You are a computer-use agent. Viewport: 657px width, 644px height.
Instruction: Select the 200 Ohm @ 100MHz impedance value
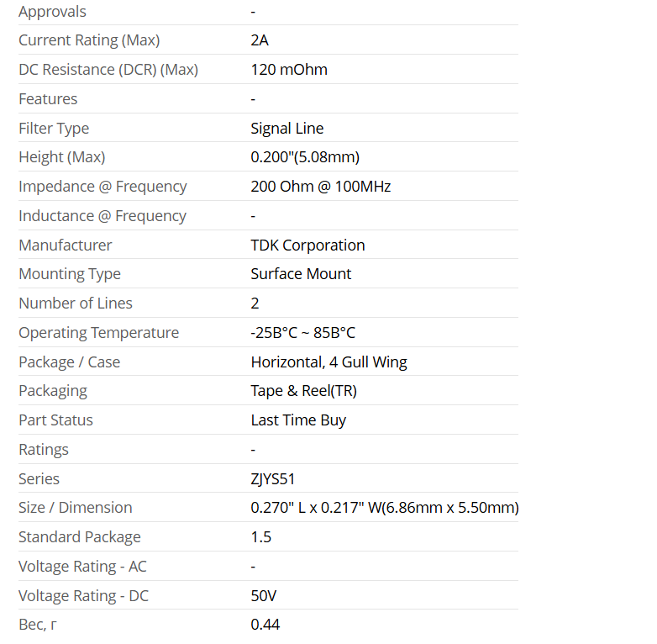pyautogui.click(x=321, y=187)
